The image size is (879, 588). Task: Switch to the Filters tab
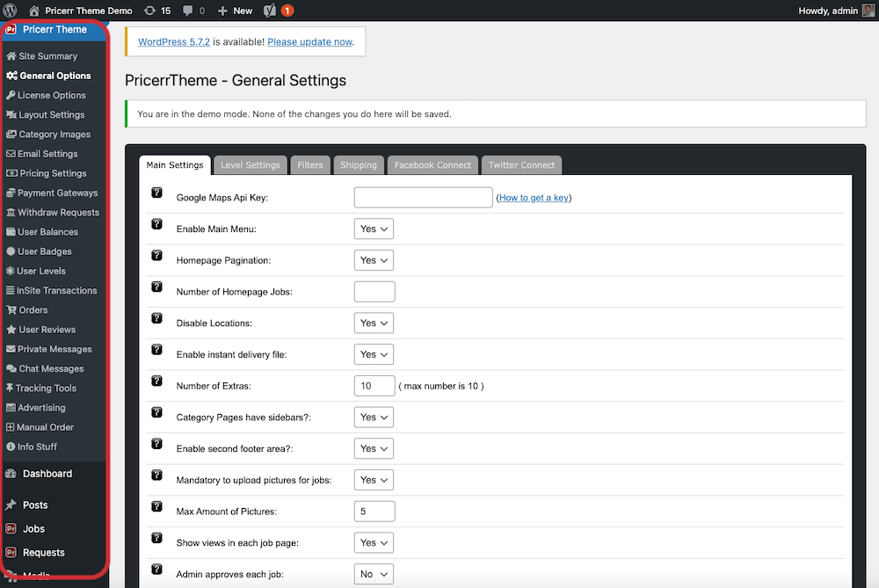point(310,165)
